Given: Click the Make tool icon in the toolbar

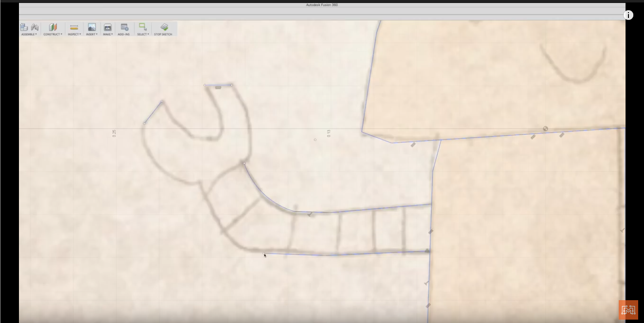Looking at the screenshot, I should tap(107, 28).
